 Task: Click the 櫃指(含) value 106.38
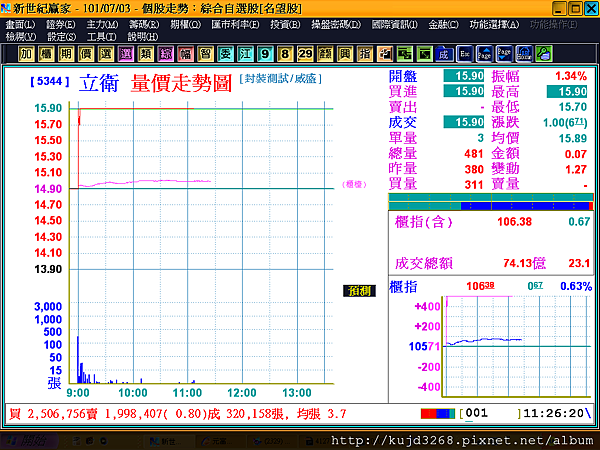tap(514, 222)
